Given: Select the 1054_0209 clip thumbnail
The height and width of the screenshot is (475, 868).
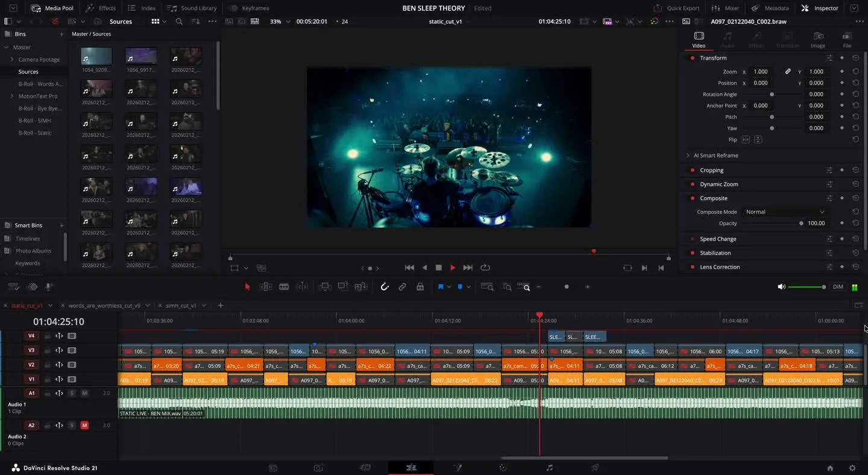Looking at the screenshot, I should point(96,57).
